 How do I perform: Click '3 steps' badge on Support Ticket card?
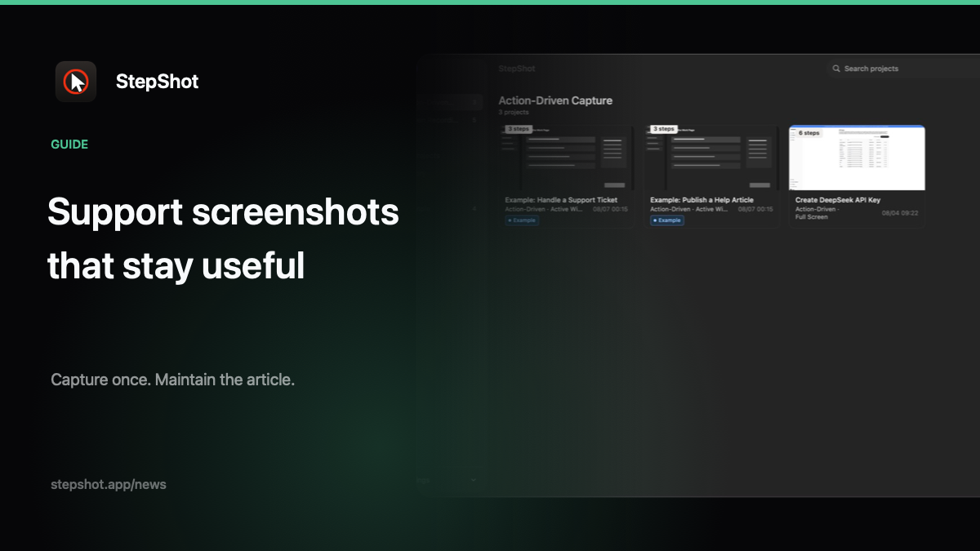(x=519, y=129)
